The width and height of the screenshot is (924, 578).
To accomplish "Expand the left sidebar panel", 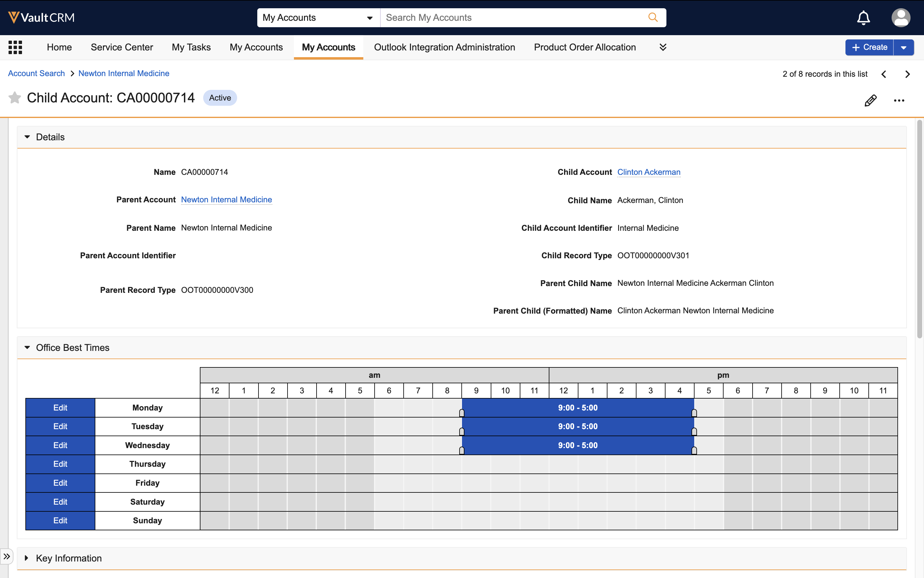I will 7,556.
